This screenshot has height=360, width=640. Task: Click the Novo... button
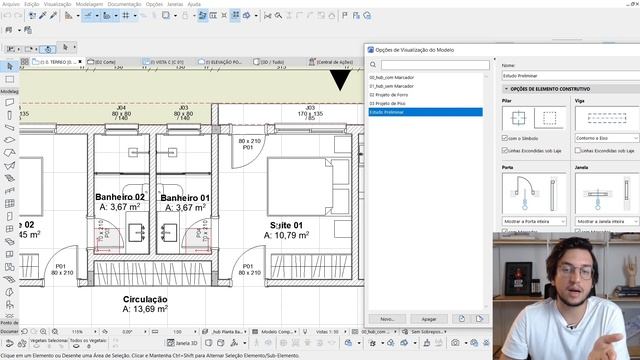point(387,319)
